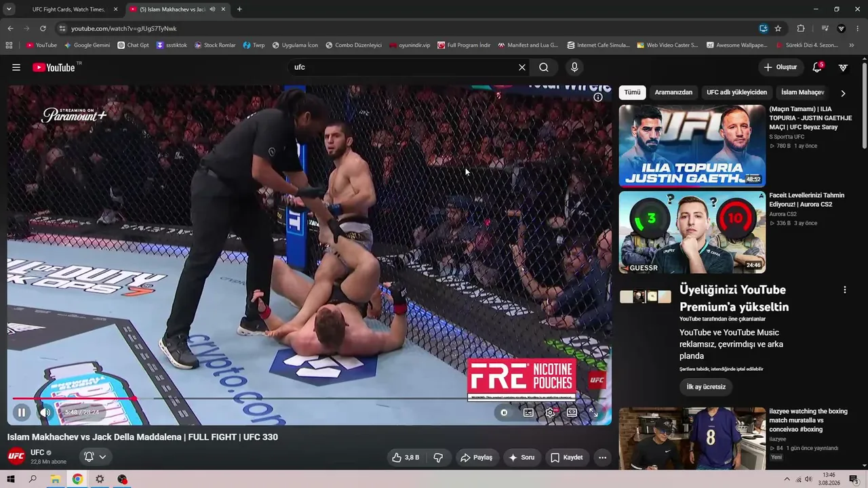Show hidden bookmarks with the chevron
The height and width of the screenshot is (488, 868).
click(x=852, y=45)
